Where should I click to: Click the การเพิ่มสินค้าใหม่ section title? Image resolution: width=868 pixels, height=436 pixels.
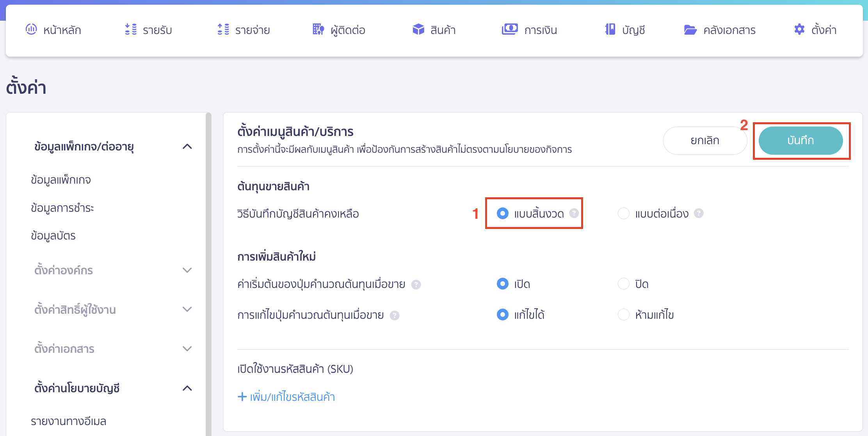coord(276,257)
